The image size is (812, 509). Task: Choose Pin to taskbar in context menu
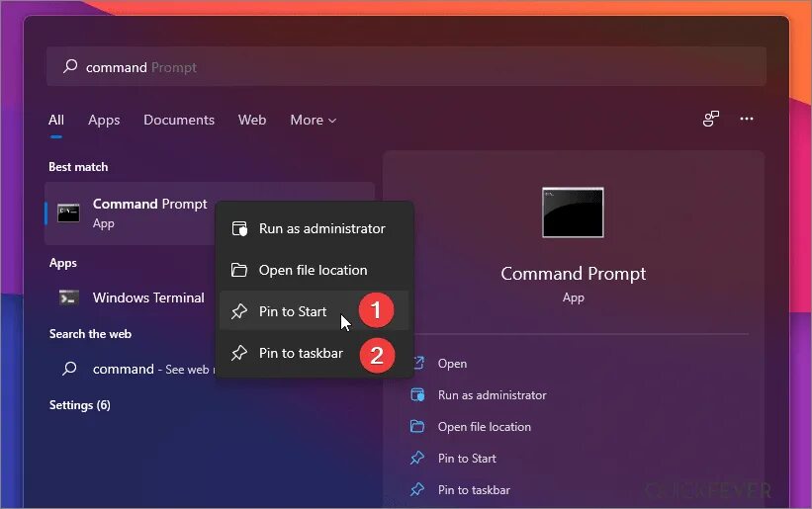pos(314,353)
